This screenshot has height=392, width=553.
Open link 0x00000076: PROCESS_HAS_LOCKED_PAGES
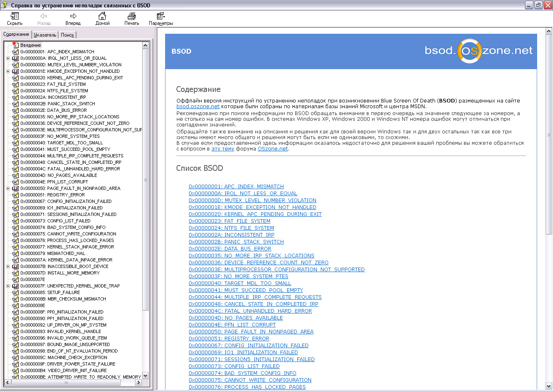click(x=247, y=387)
